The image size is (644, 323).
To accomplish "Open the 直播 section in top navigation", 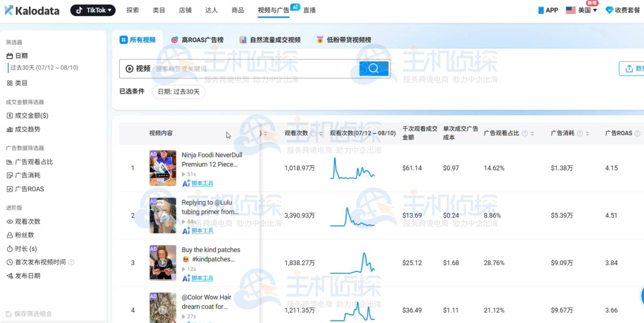I will 309,10.
